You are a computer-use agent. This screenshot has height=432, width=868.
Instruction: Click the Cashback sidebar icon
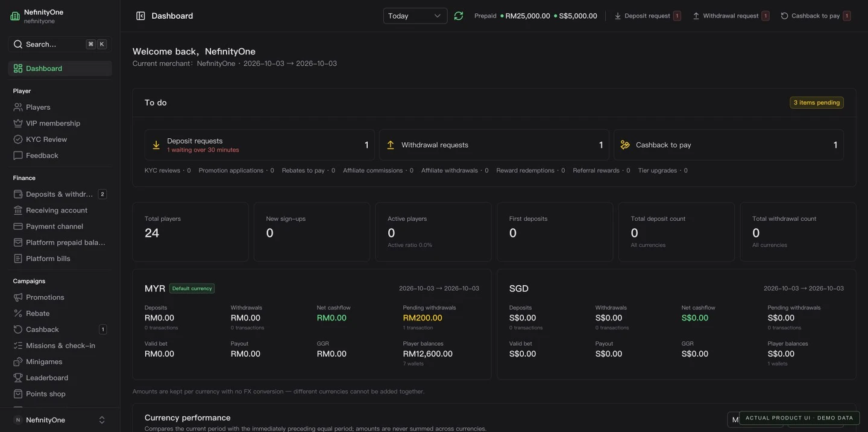[18, 329]
